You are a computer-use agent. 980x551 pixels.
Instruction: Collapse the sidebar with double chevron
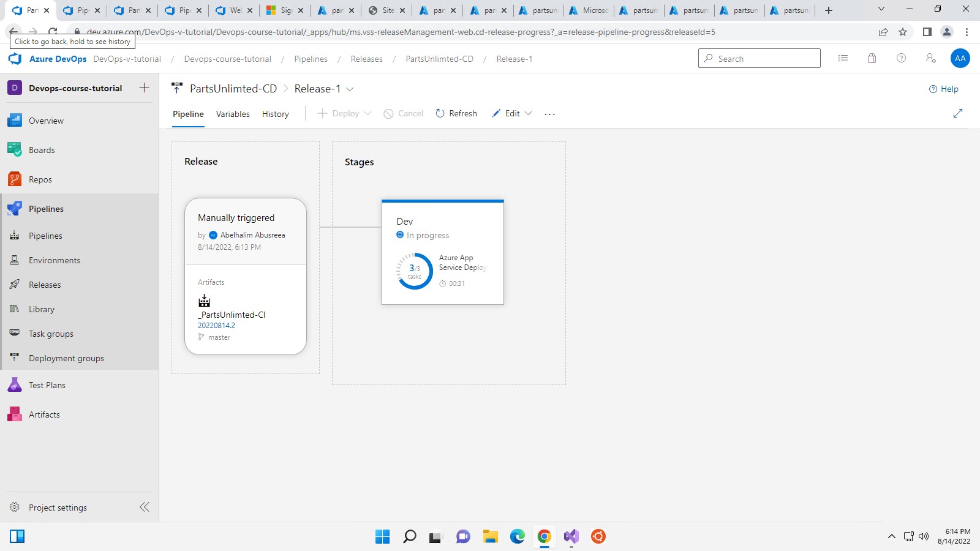145,507
